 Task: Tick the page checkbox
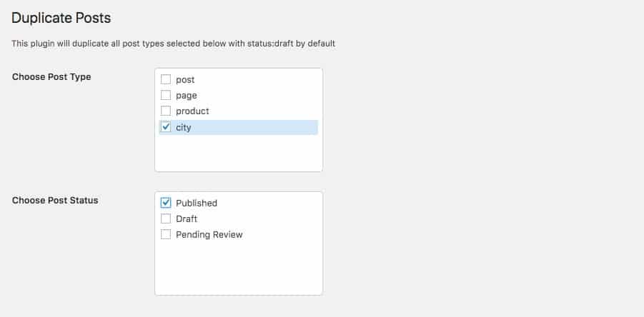pos(166,96)
